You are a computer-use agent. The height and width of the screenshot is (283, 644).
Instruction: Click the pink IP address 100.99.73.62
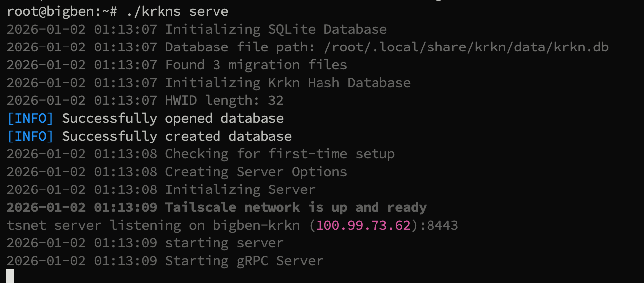[363, 225]
